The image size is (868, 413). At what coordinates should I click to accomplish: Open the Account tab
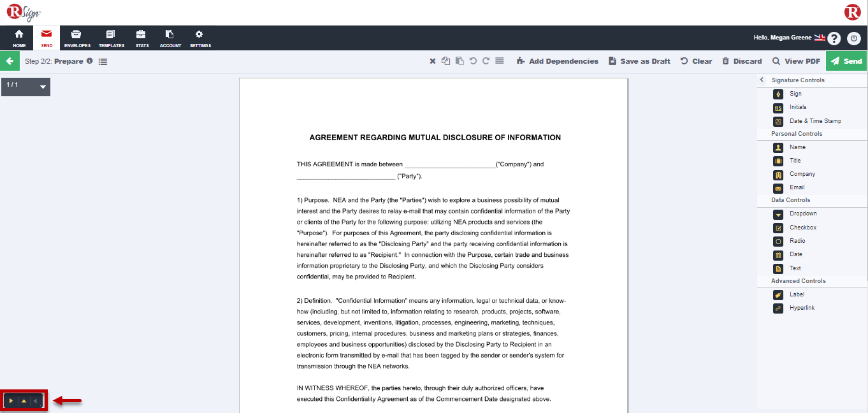pyautogui.click(x=170, y=38)
